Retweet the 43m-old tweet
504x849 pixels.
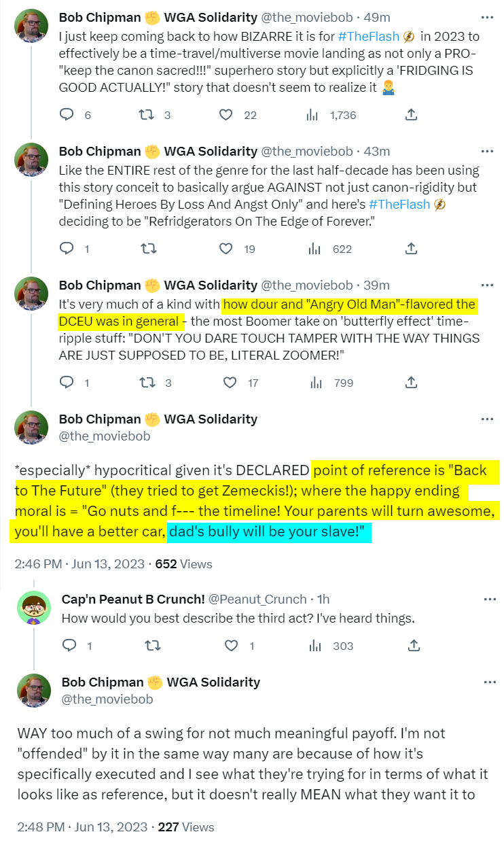pyautogui.click(x=146, y=249)
